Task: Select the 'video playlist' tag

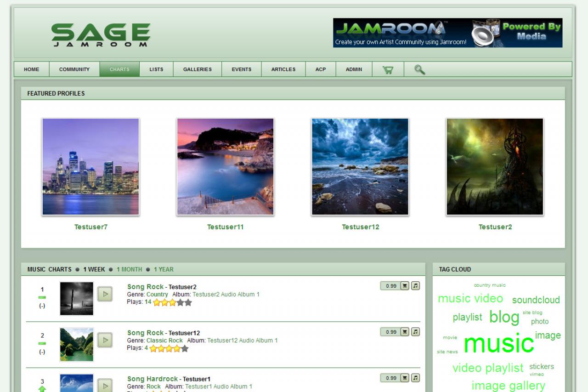Action: (488, 368)
